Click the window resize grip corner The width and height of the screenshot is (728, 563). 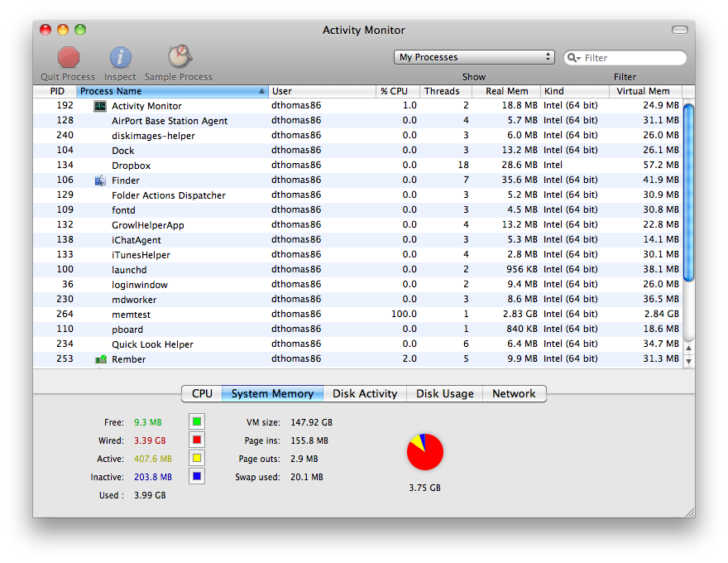(690, 512)
